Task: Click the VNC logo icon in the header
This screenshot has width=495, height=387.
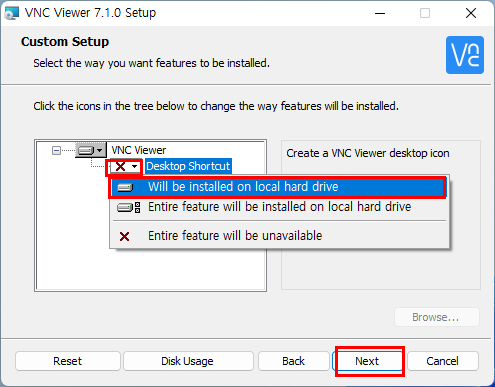Action: coord(465,55)
